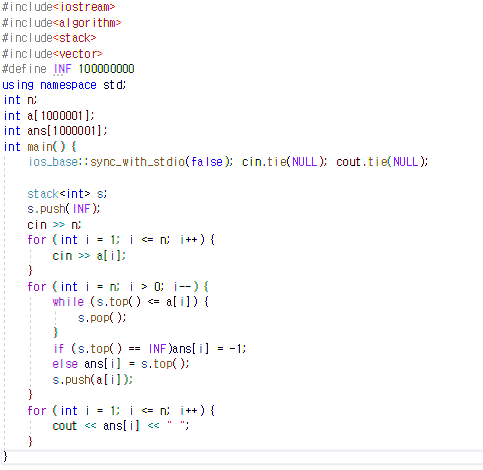Click the 'if (s.top() == INF)' statement
This screenshot has height=470, width=483.
150,349
